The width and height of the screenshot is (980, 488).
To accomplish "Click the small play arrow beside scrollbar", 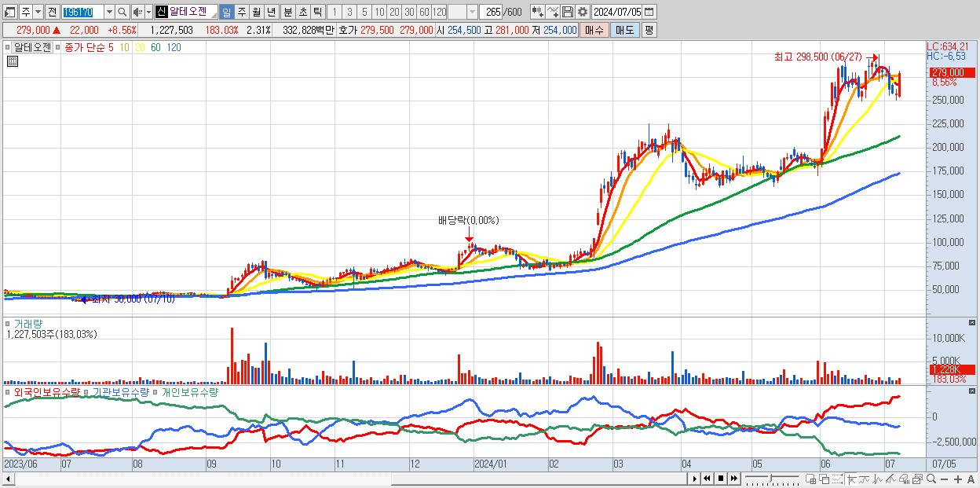I will click(x=695, y=479).
